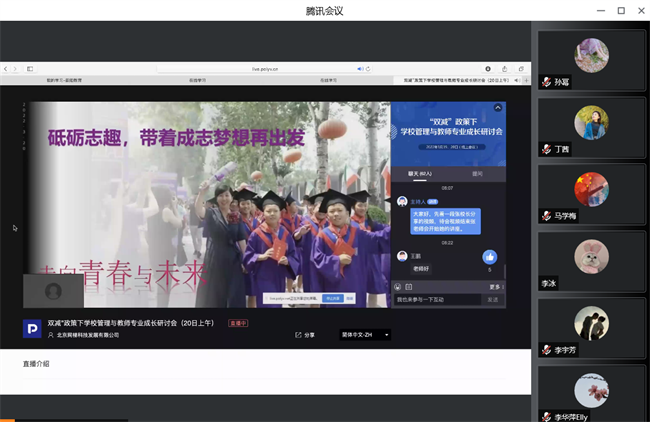650x422 pixels.
Task: Click the 主持人 host avatar
Action: point(402,201)
